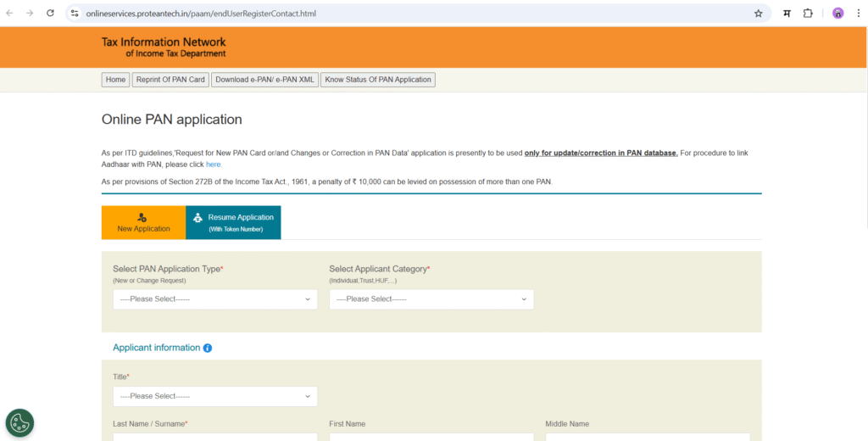Follow the 'here' Aadhaar linking link
This screenshot has height=441, width=868.
pyautogui.click(x=213, y=165)
